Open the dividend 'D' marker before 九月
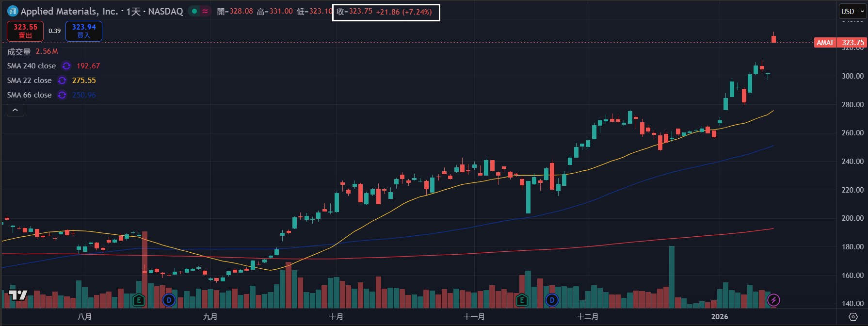Image resolution: width=868 pixels, height=326 pixels. 169,300
